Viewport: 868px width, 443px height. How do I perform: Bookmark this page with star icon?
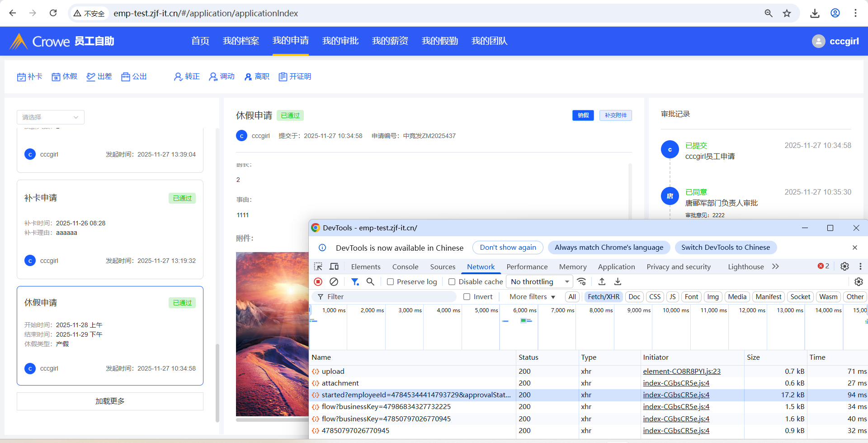pyautogui.click(x=787, y=13)
